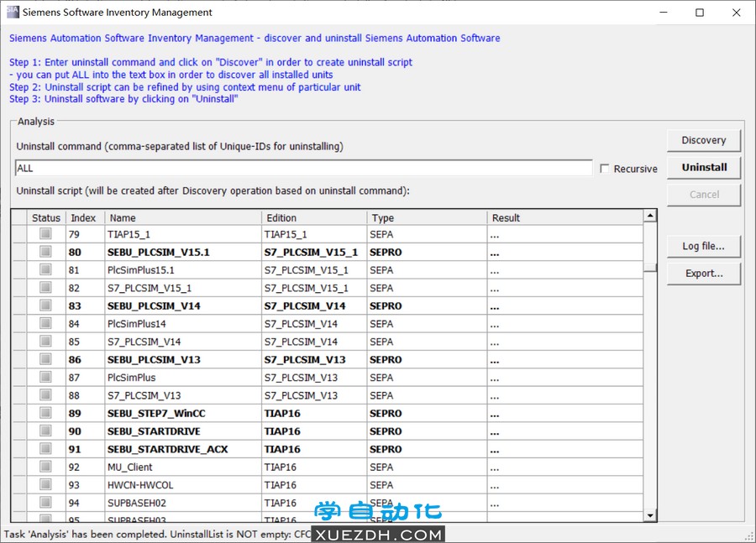The height and width of the screenshot is (543, 756).
Task: Click index cell 93
Action: tap(86, 485)
